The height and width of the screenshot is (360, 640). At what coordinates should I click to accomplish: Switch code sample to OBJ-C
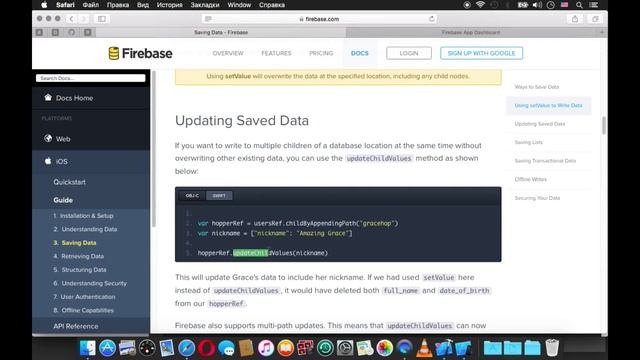click(192, 196)
